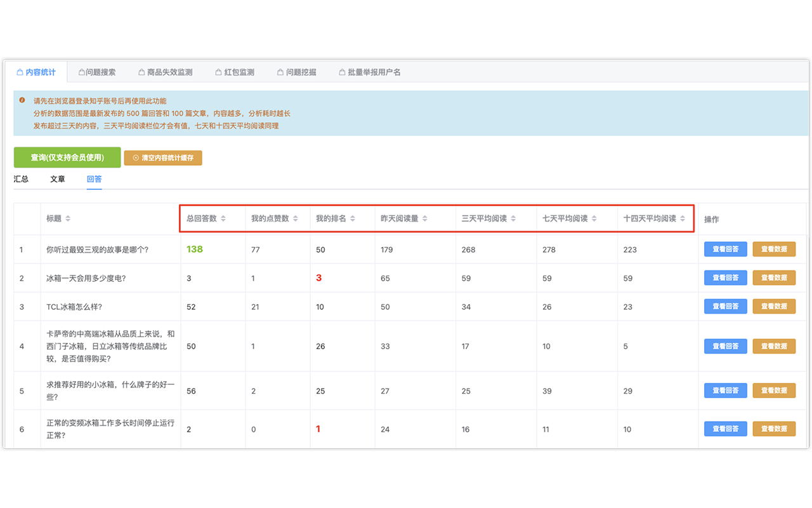Screen dimensions: 812x508
Task: Click 查看回答 for 你听过最毁三观的故事 row
Action: tap(725, 249)
